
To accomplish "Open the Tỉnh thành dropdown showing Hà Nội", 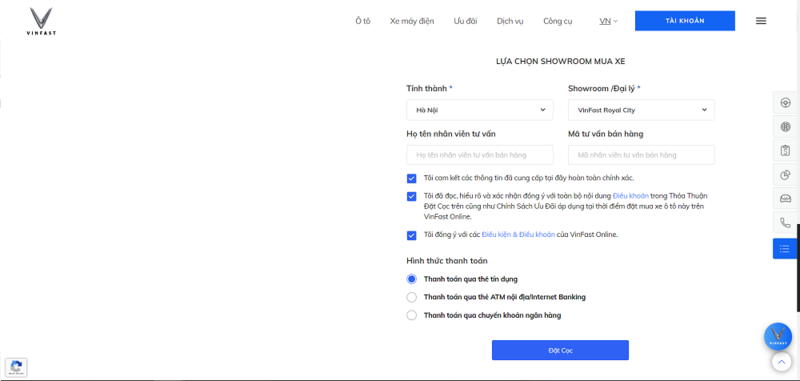I will 480,110.
